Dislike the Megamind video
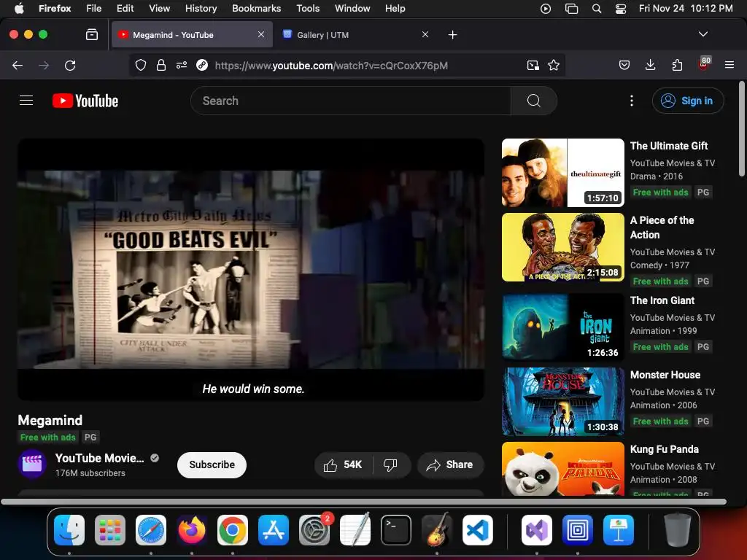Viewport: 747px width, 560px height. tap(391, 464)
